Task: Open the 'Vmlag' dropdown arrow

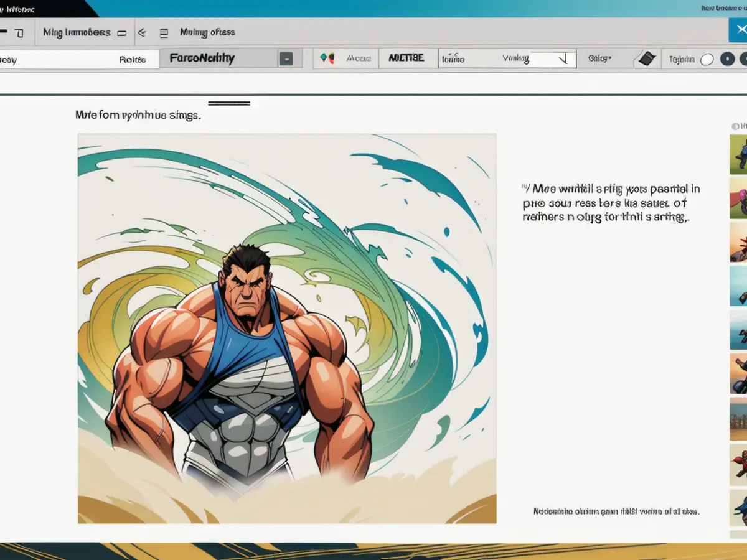Action: point(563,58)
